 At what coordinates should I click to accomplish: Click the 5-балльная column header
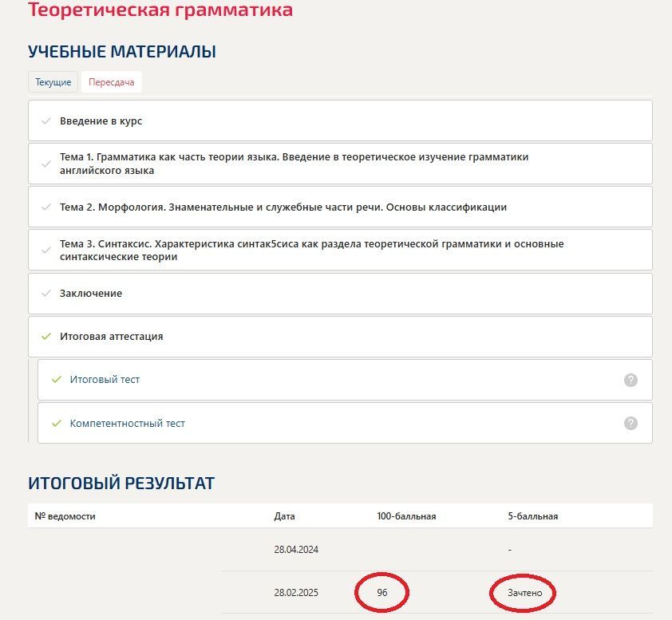click(x=532, y=516)
